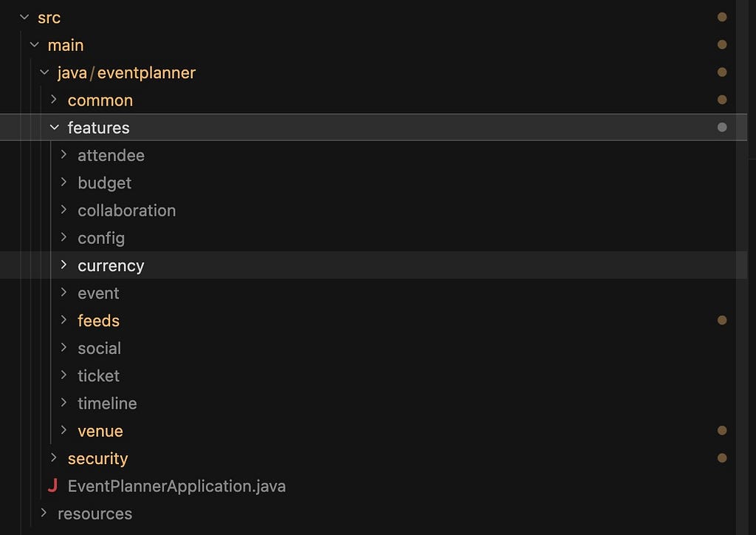Viewport: 756px width, 535px height.
Task: Select the collaboration folder
Action: click(127, 211)
